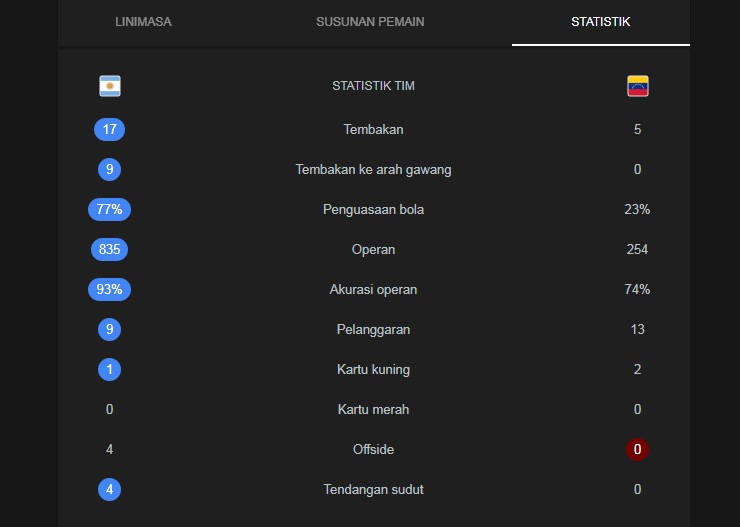Click the STATISTIK TIM heading

(373, 86)
